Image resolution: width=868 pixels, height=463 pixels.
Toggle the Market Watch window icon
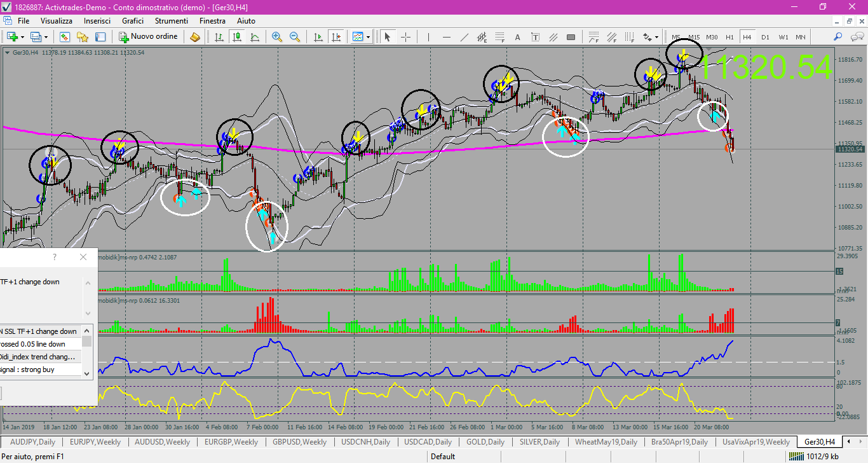point(65,37)
